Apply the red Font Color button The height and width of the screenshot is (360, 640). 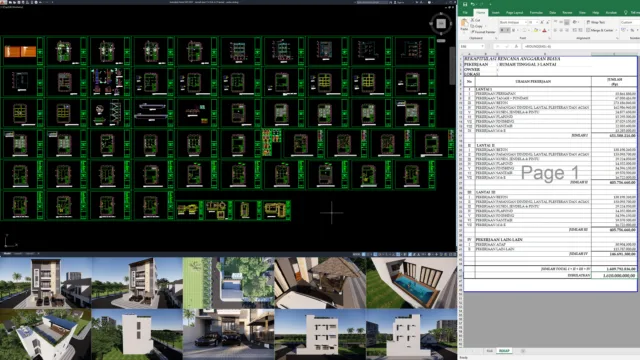click(544, 30)
